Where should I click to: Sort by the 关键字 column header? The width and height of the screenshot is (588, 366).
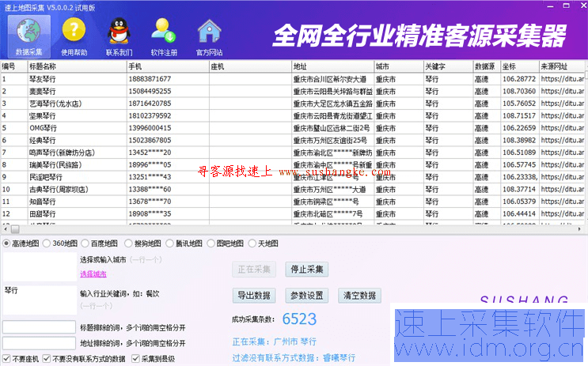click(449, 66)
